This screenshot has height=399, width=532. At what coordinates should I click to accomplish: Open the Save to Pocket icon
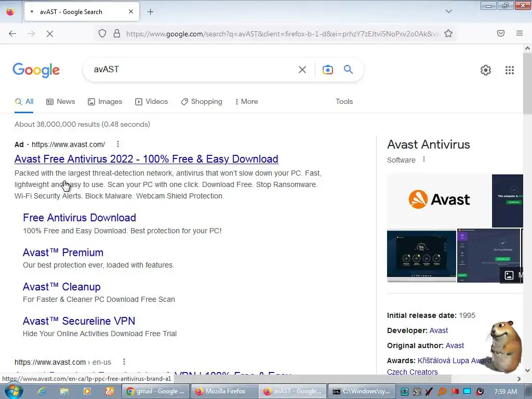pyautogui.click(x=501, y=33)
